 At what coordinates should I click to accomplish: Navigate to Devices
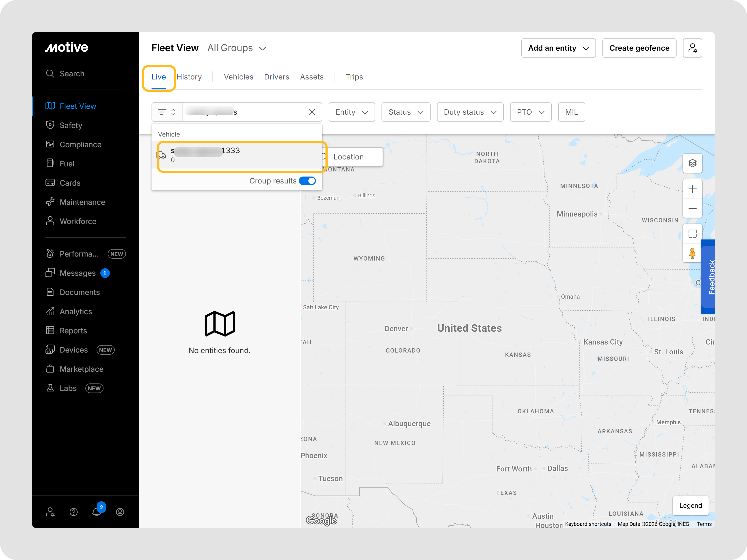pyautogui.click(x=80, y=350)
